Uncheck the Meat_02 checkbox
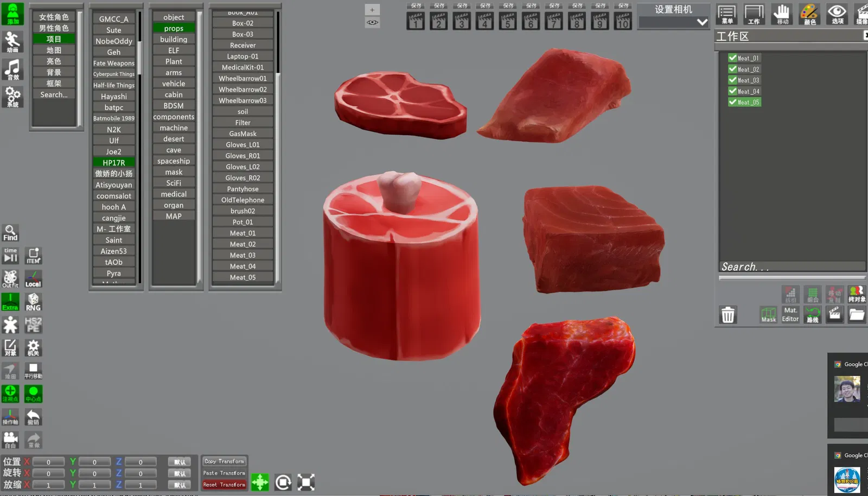The image size is (868, 496). coord(732,69)
